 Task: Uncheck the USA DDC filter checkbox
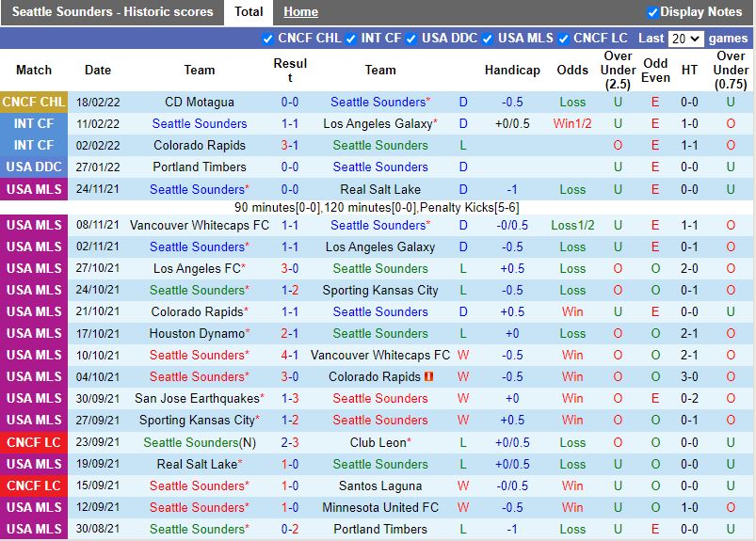411,39
